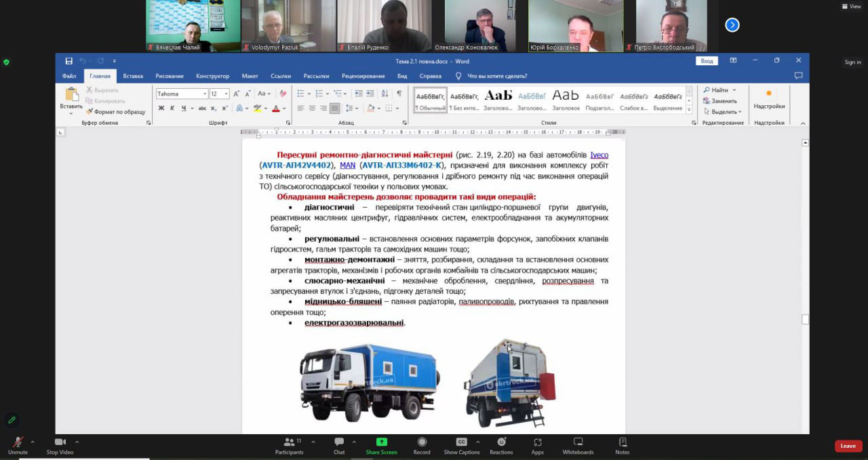Click the font color red A button

click(x=275, y=108)
